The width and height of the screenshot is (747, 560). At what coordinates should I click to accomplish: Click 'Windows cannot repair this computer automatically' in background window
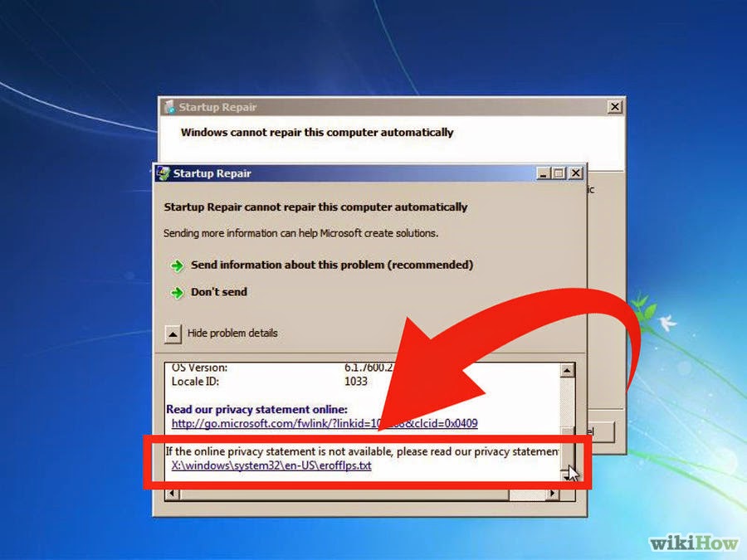pos(317,133)
